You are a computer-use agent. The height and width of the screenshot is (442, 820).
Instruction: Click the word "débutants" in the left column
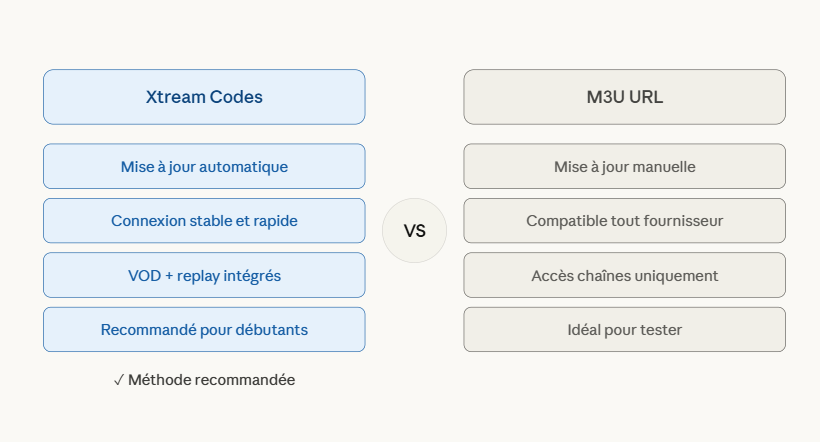(x=272, y=330)
